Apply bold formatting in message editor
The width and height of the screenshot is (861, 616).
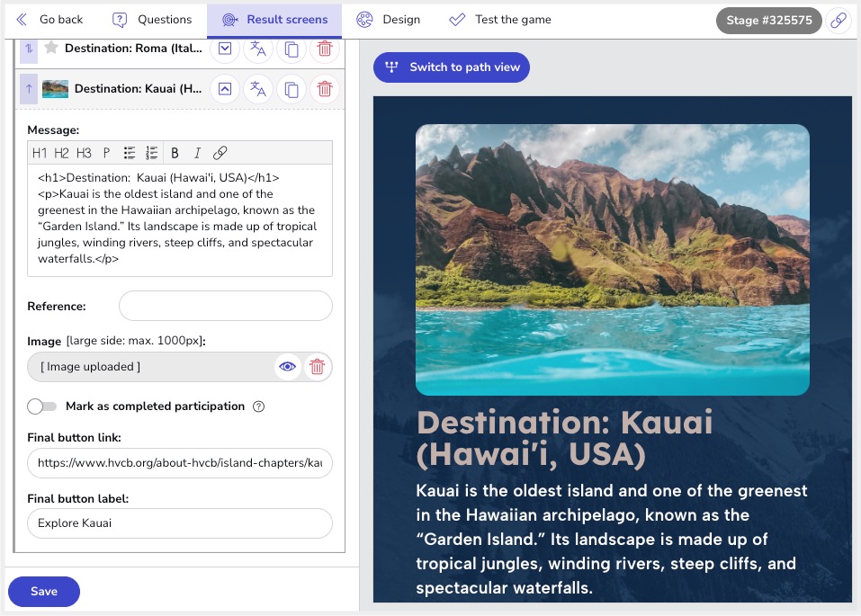pyautogui.click(x=175, y=153)
